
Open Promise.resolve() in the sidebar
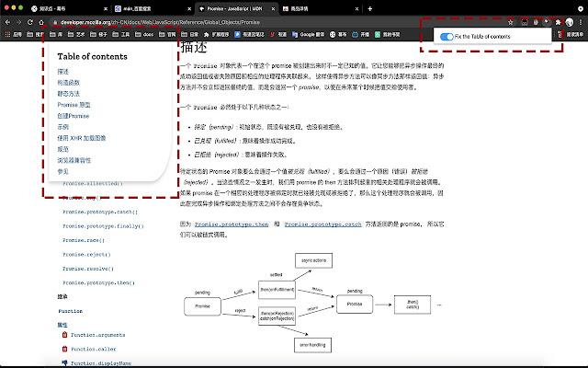coord(88,269)
